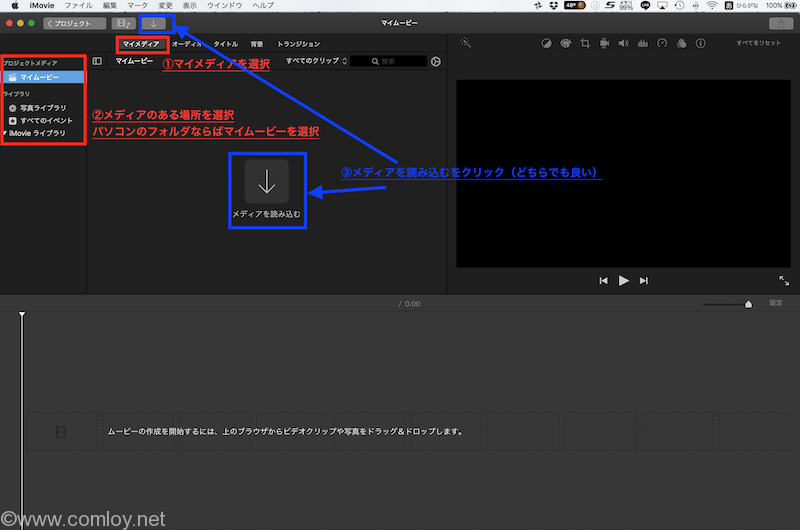Open the Window (ウインドウ) menu
Viewport: 800px width, 530px height.
(224, 6)
